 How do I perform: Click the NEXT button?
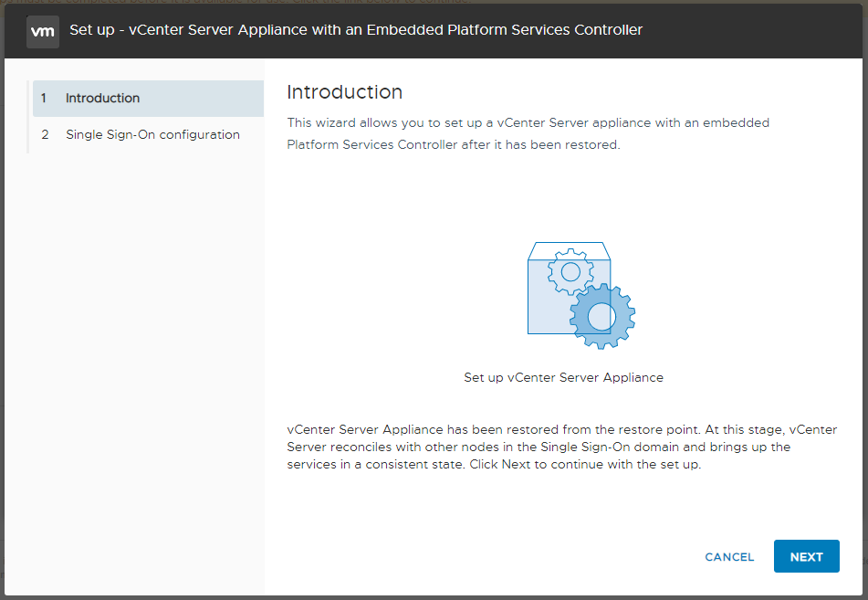(806, 556)
